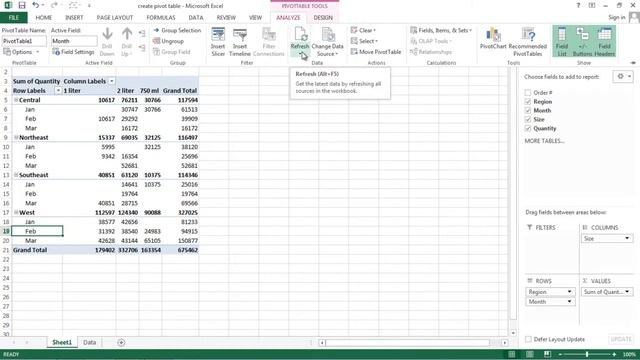This screenshot has width=640, height=360.
Task: Open Fields, Items, & Sets menu
Action: [x=441, y=31]
